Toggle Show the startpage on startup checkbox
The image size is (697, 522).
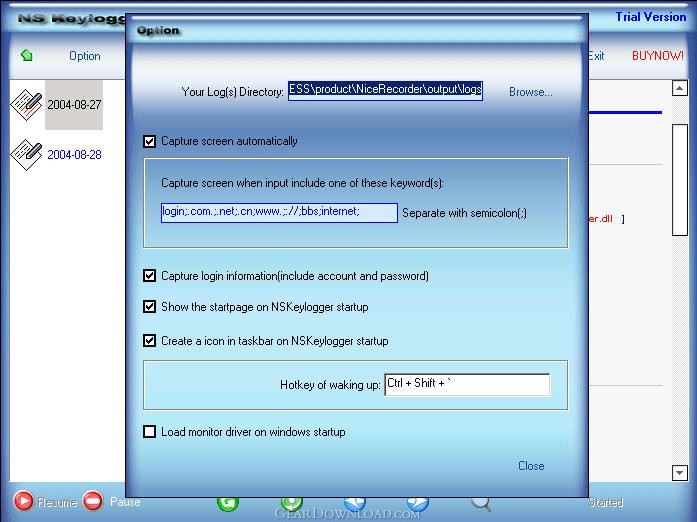coord(149,307)
